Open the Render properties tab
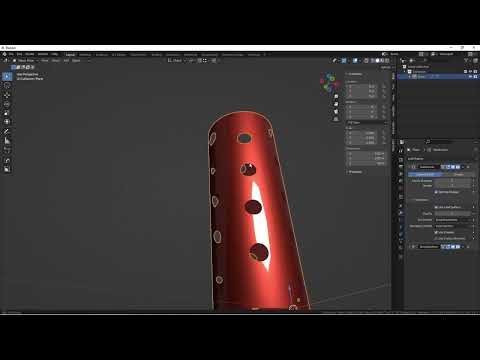 pos(401,159)
